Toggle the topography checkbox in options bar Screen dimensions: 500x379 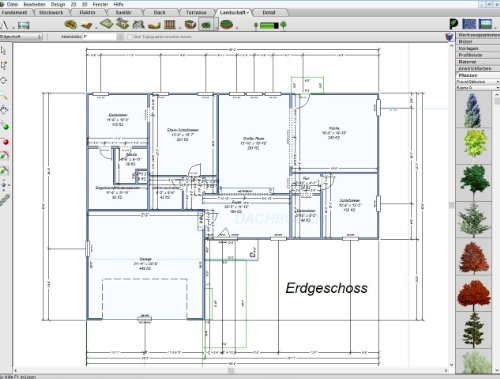(x=130, y=37)
